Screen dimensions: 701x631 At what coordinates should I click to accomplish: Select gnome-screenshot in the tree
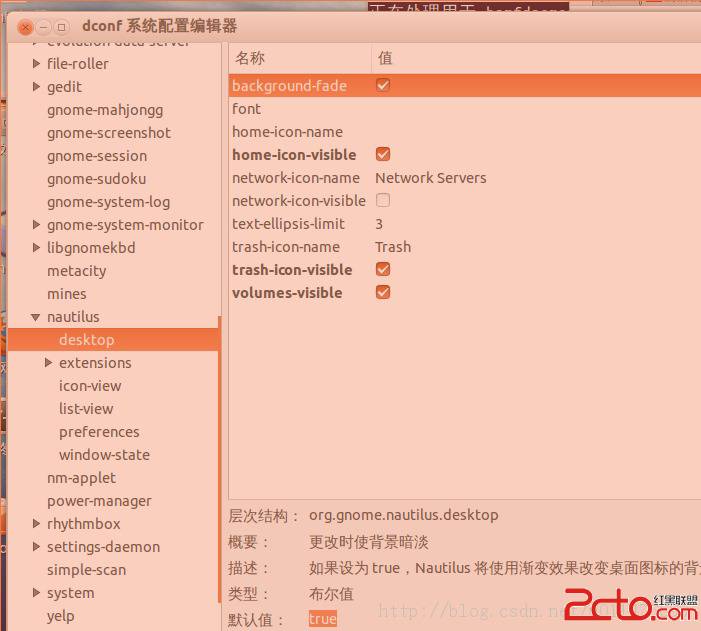[x=109, y=133]
